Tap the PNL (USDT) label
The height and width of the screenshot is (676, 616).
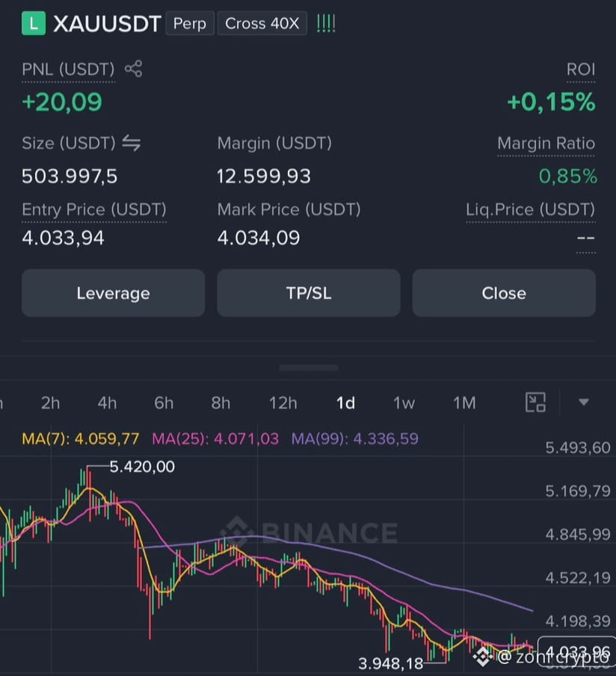coord(68,70)
